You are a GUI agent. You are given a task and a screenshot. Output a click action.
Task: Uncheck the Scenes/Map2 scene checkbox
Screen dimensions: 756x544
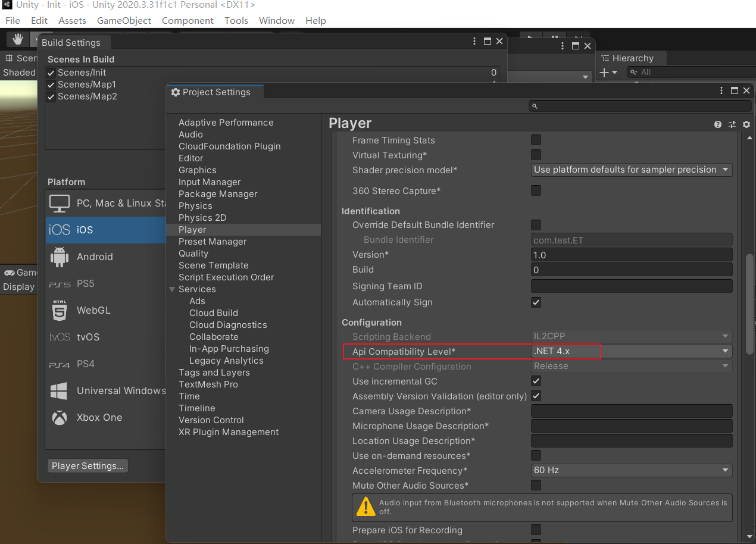pos(51,96)
